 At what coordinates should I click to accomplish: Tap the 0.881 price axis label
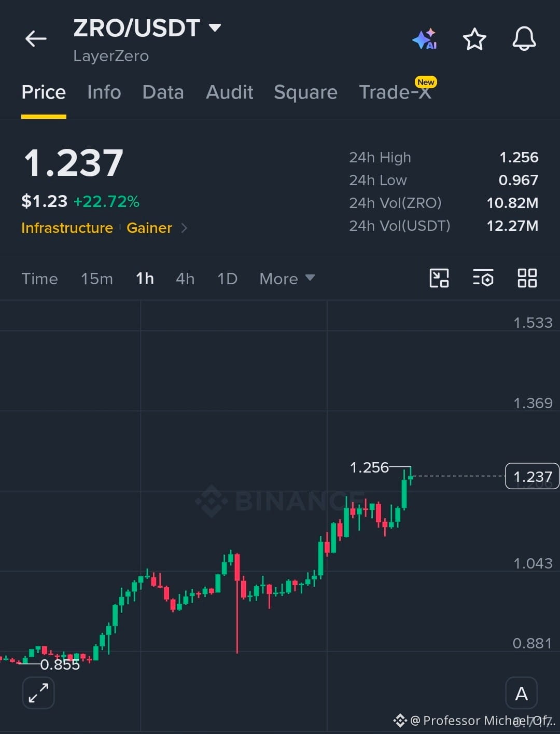click(532, 643)
